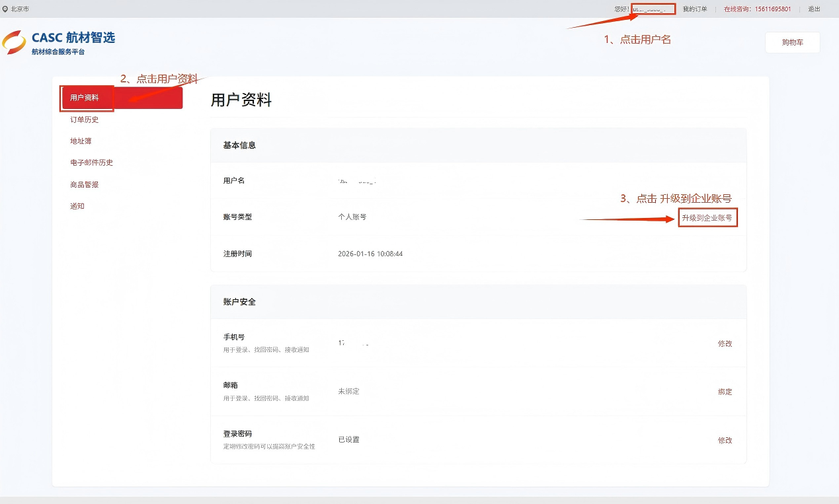839x504 pixels.
Task: Click the username link in the top bar
Action: [653, 9]
